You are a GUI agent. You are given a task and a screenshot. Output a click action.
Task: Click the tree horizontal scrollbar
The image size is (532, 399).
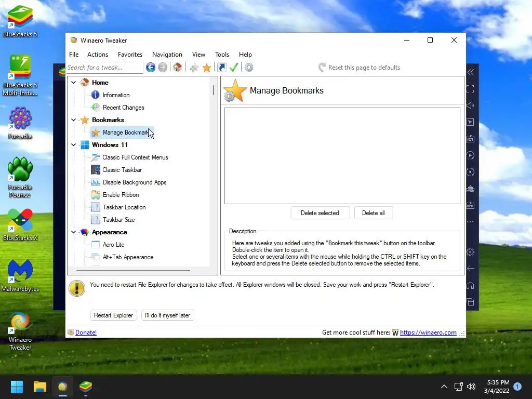point(133,270)
